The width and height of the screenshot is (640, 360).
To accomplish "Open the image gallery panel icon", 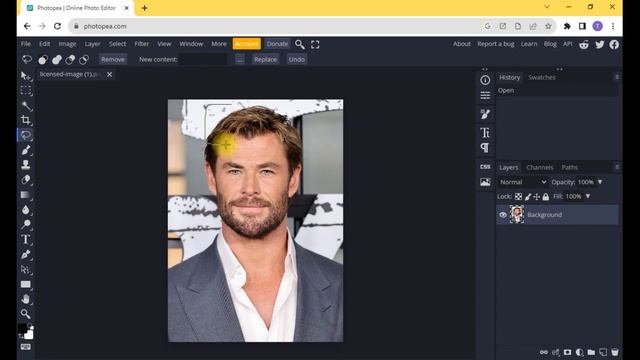I will pyautogui.click(x=485, y=182).
